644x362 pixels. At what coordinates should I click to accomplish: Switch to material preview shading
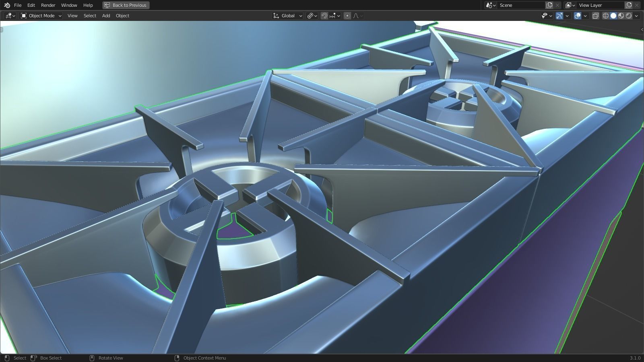click(621, 16)
